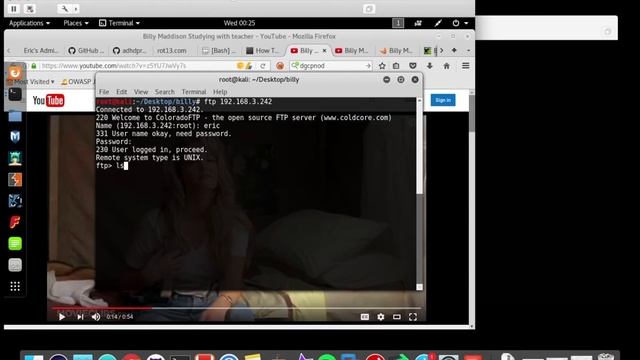The height and width of the screenshot is (360, 640).
Task: Go to the Firefox home page
Action: coord(447,66)
